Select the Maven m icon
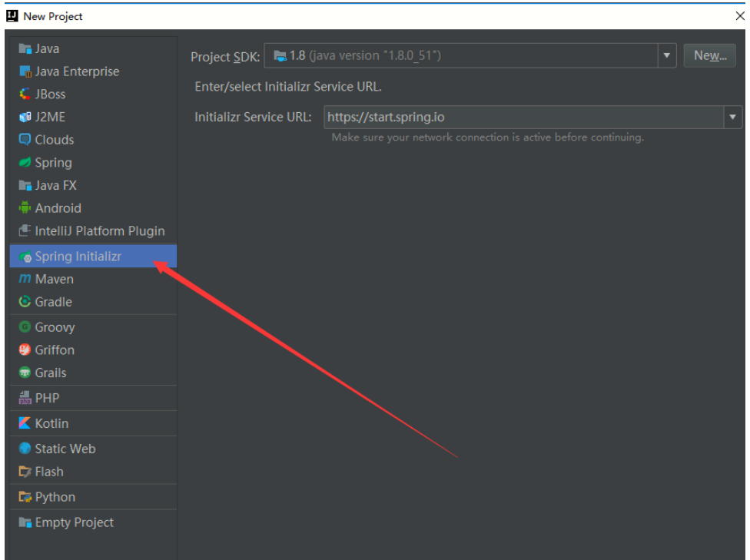 coord(25,279)
